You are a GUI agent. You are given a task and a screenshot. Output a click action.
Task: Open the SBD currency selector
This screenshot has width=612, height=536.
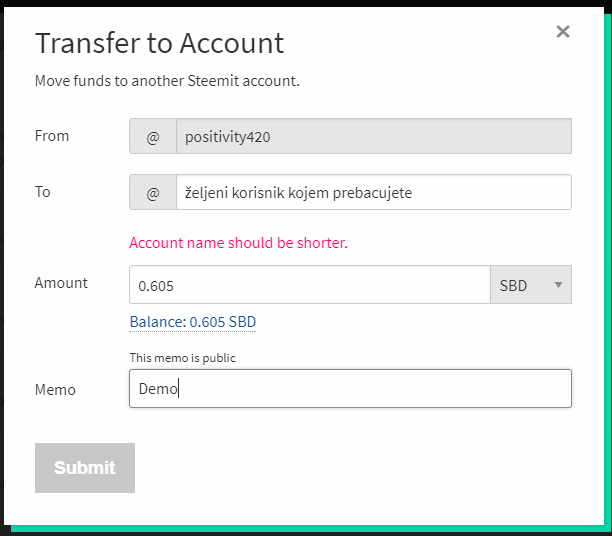530,285
